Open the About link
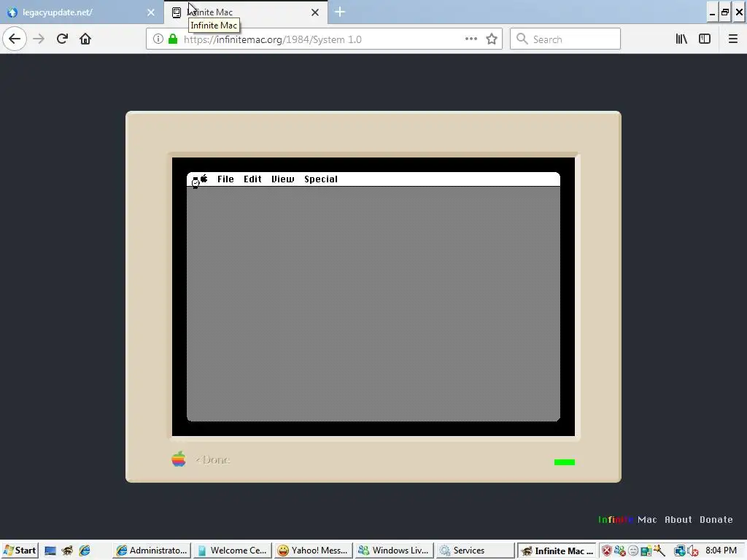This screenshot has width=747, height=560. coord(678,519)
